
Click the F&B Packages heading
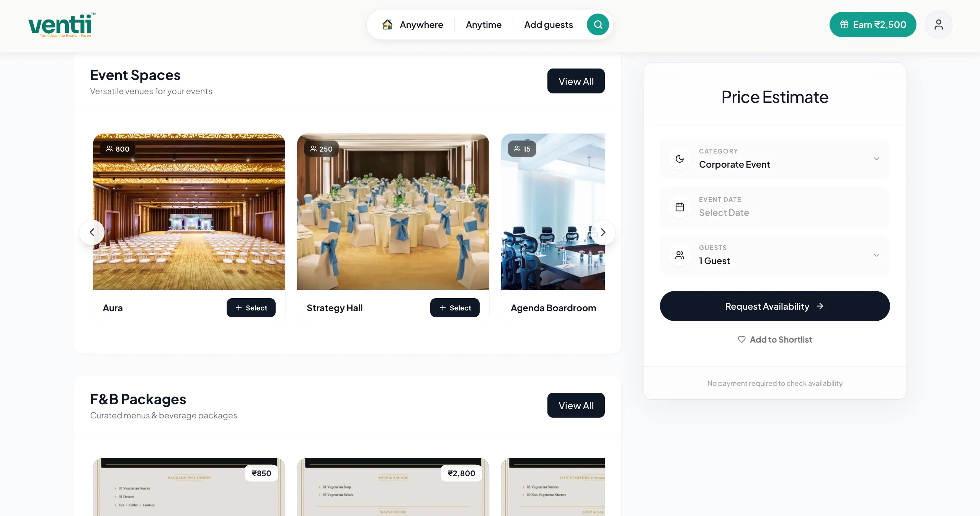tap(138, 399)
